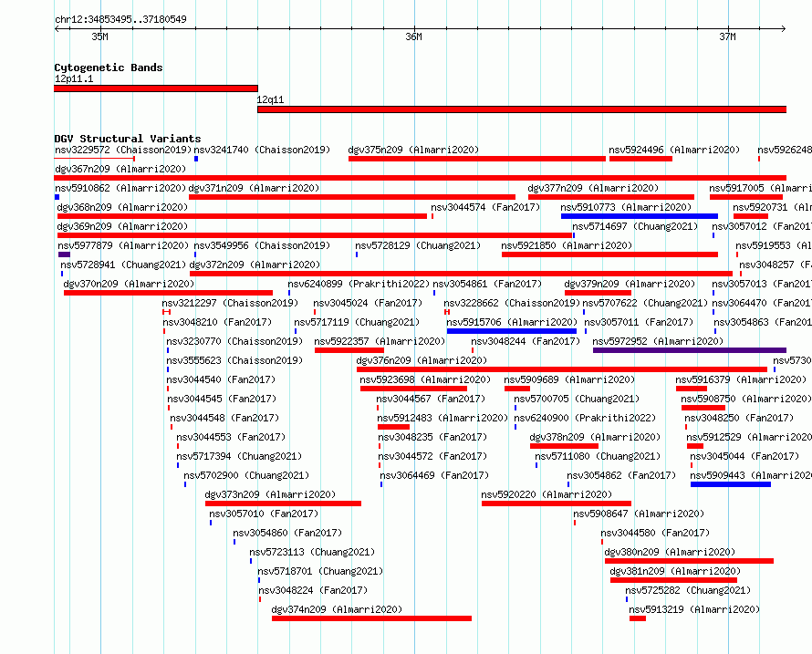Click the blue nsv5915706 variant bar

pyautogui.click(x=512, y=331)
